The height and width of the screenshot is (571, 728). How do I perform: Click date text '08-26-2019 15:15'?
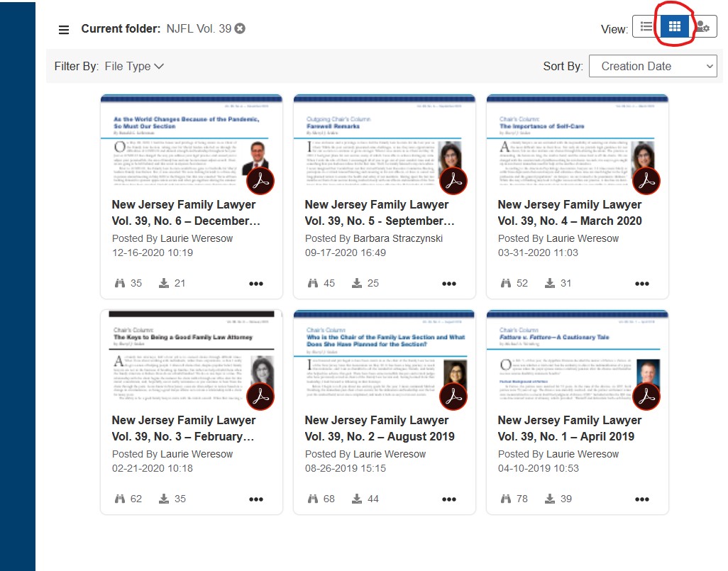[346, 468]
